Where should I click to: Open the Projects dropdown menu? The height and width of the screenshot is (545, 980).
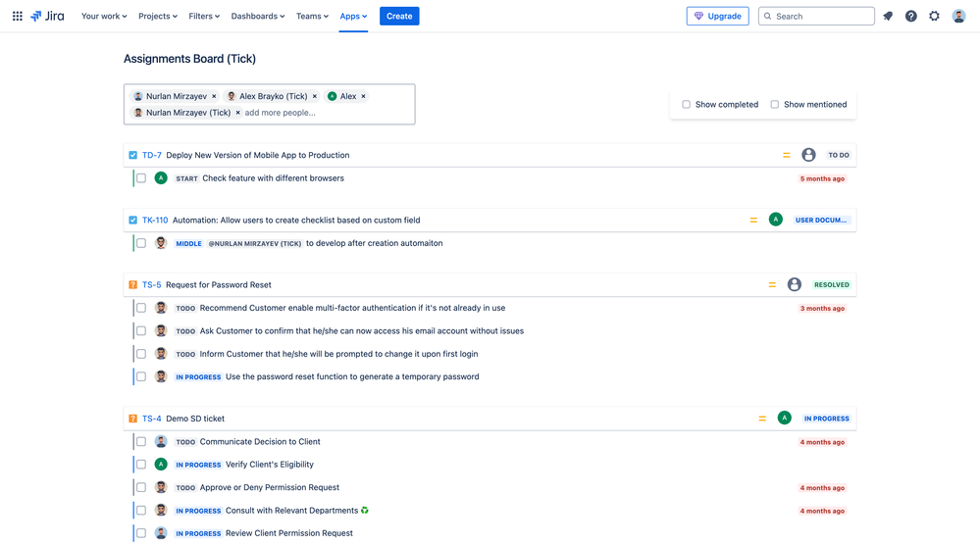pos(158,17)
